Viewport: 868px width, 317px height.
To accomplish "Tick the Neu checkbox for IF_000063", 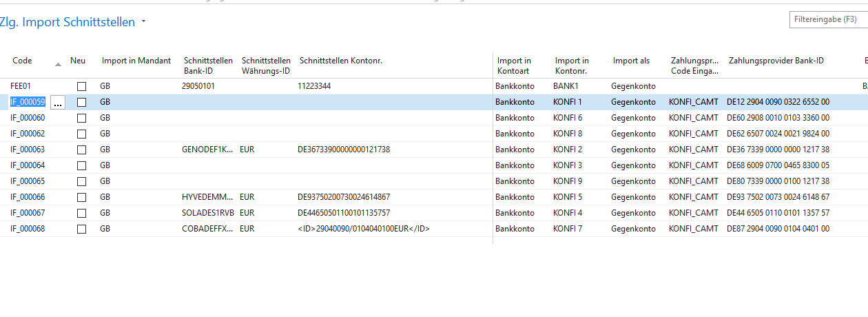I will click(x=82, y=150).
